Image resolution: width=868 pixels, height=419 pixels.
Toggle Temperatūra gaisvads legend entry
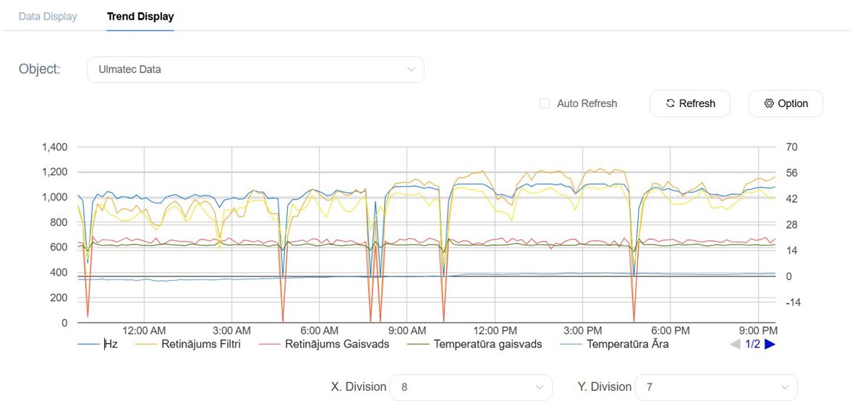(488, 344)
